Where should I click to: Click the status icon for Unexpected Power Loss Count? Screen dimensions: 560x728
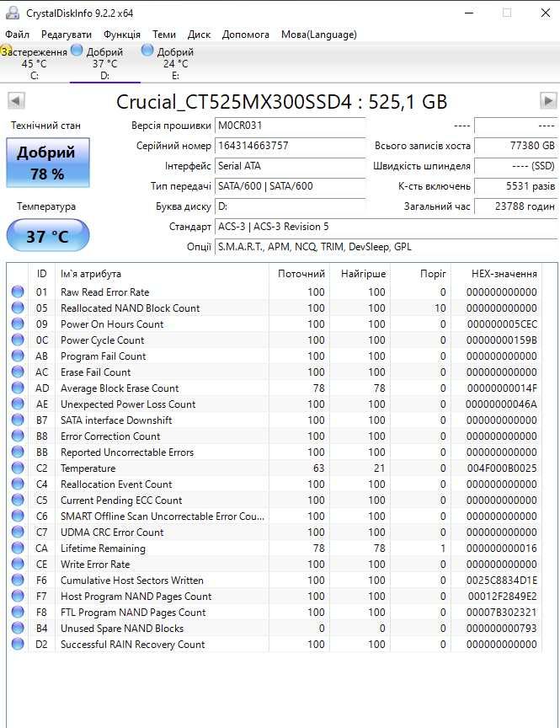coord(18,404)
